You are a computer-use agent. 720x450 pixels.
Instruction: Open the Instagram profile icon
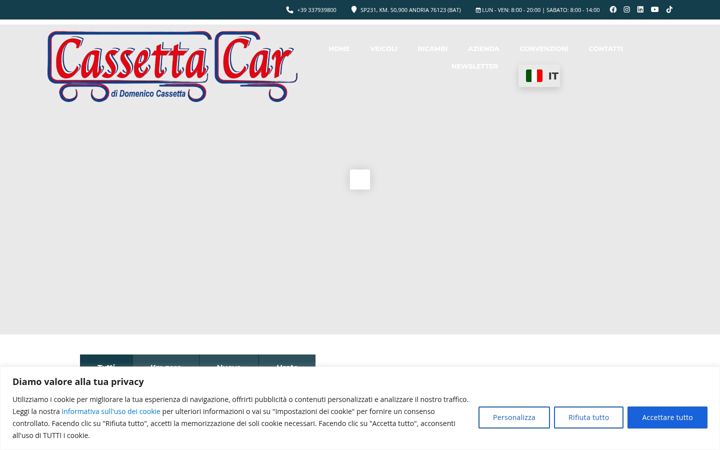627,9
